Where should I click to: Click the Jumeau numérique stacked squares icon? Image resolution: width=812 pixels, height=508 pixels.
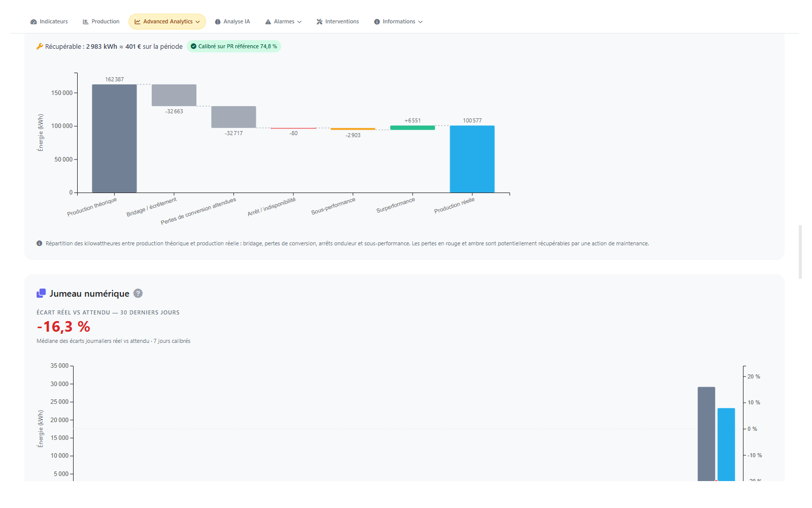pos(41,293)
